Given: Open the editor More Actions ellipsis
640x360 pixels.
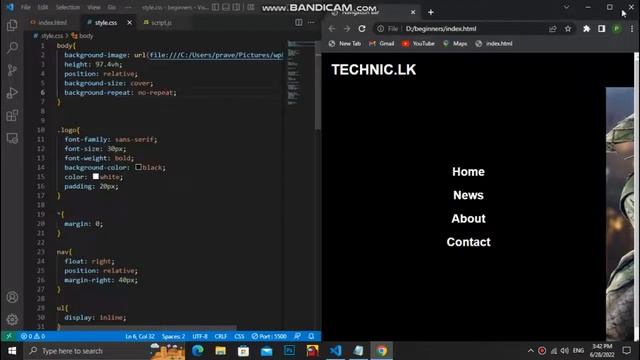Looking at the screenshot, I should 311,22.
